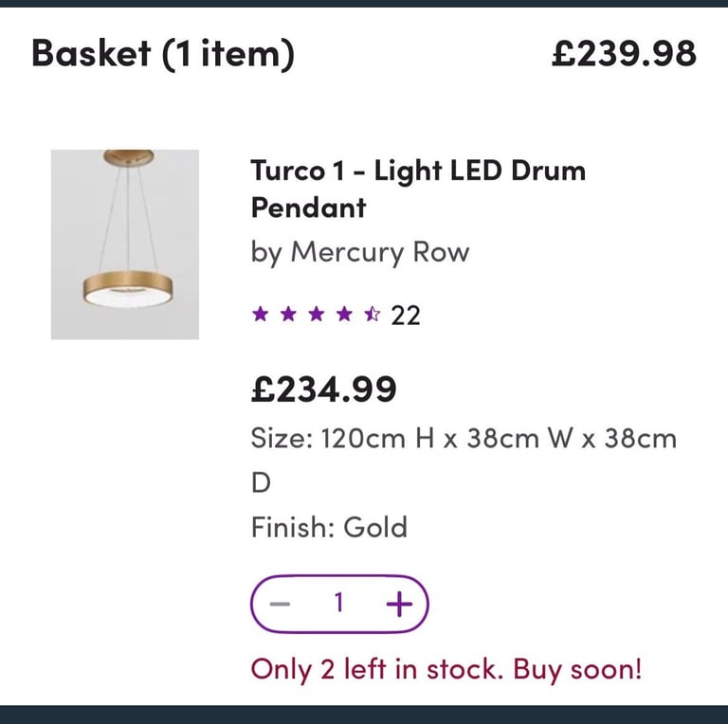Increase quantity with the plus button

click(399, 604)
